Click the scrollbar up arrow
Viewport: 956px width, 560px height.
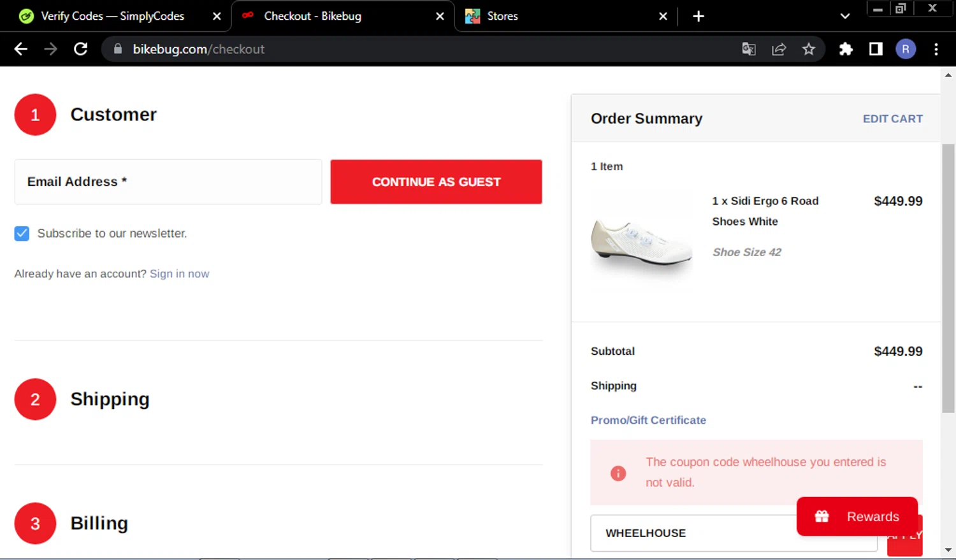[948, 75]
